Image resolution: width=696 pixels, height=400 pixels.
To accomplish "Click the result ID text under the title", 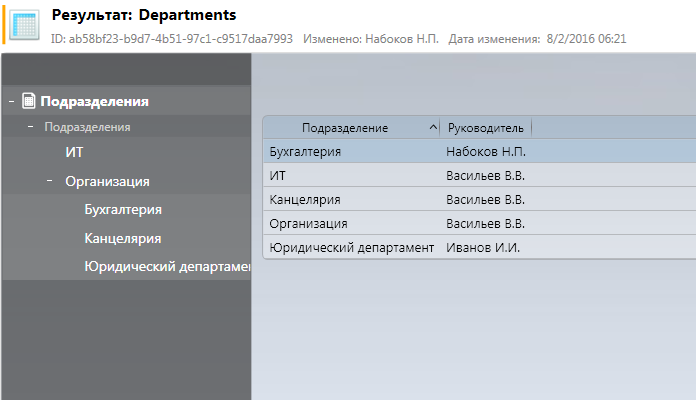I will [x=172, y=38].
